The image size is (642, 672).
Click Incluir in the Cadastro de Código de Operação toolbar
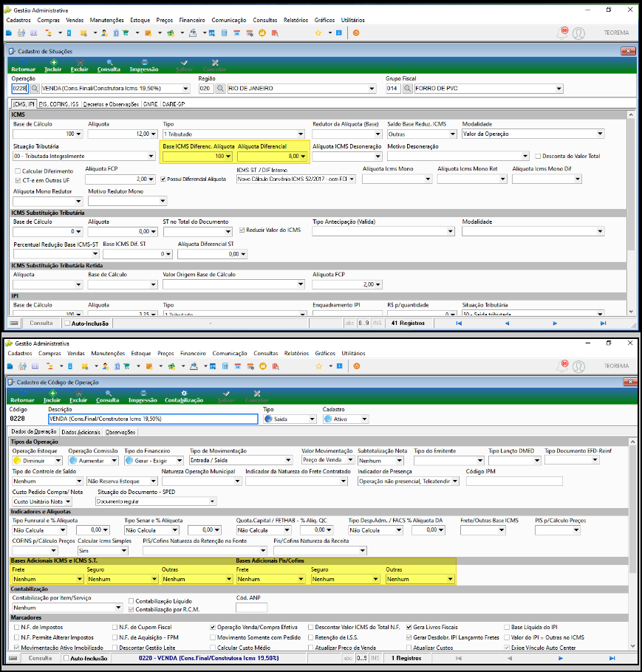52,397
